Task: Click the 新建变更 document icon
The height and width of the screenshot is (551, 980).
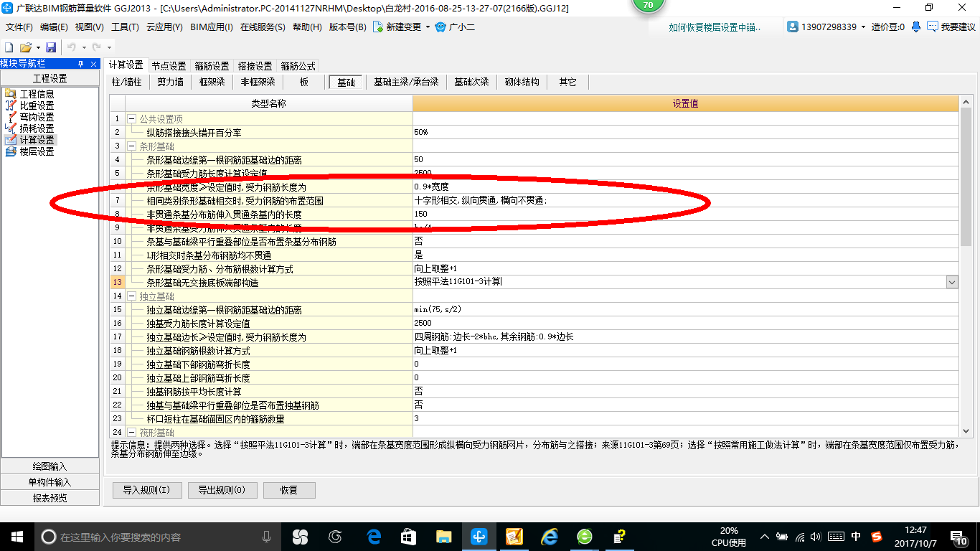Action: (x=378, y=27)
